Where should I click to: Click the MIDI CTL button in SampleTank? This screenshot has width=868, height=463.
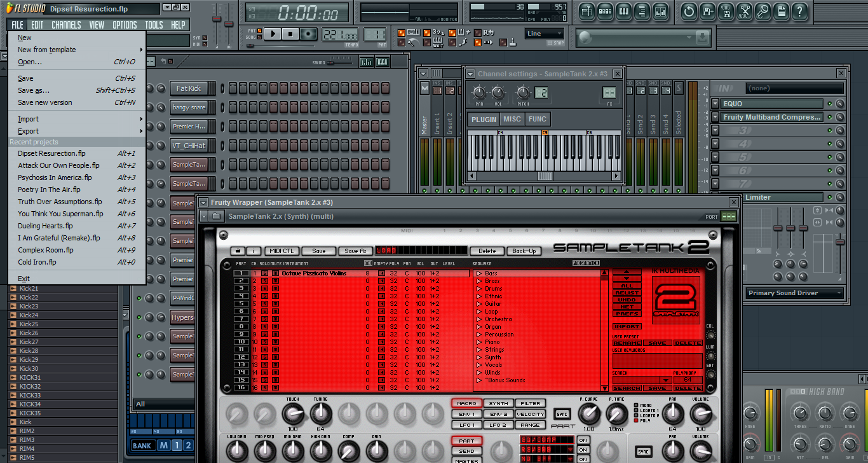[281, 251]
